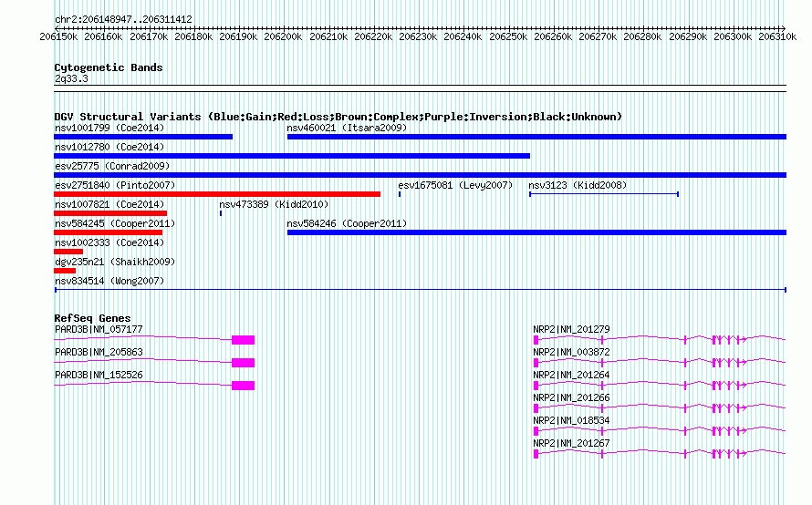The image size is (812, 505).
Task: Select the first exon of NRP2 NM_201279
Action: (x=536, y=340)
